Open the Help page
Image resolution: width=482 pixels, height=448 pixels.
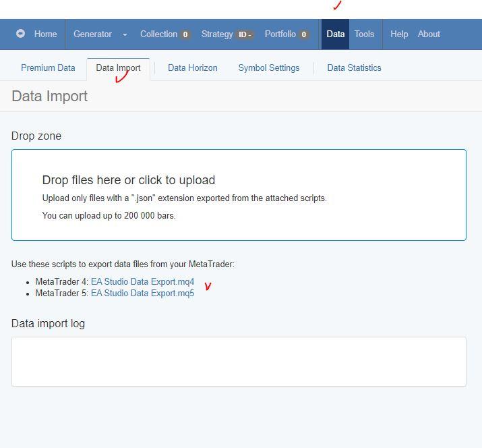[x=399, y=34]
